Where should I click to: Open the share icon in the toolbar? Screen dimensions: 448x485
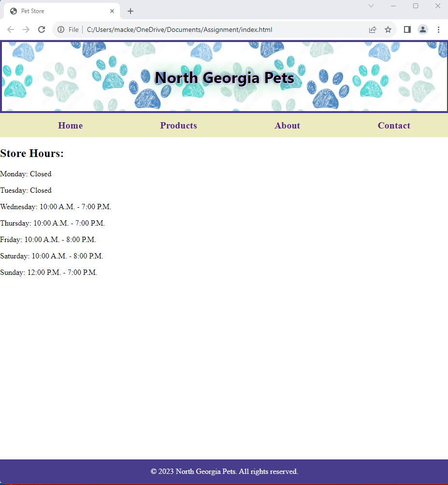pyautogui.click(x=373, y=29)
